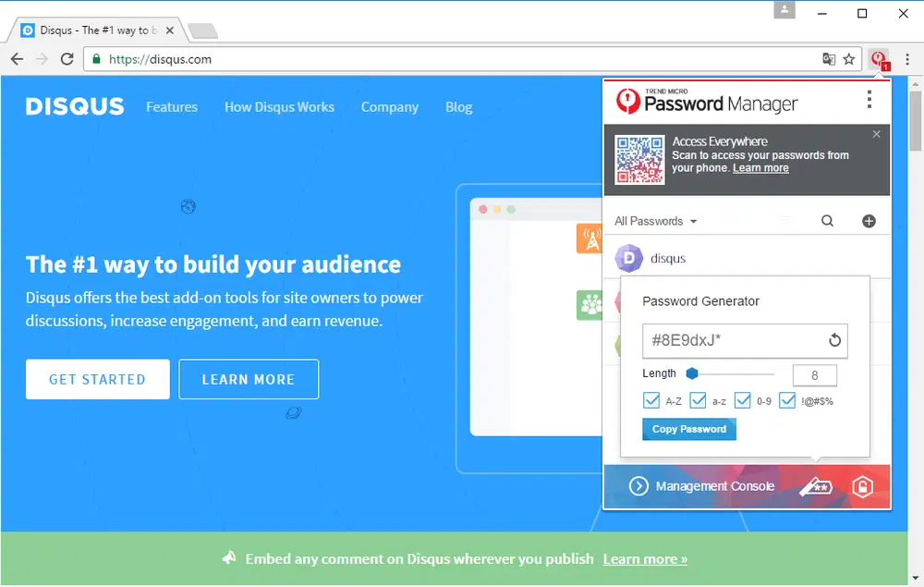Click the DISQUS logo
The image size is (924, 587).
[75, 106]
